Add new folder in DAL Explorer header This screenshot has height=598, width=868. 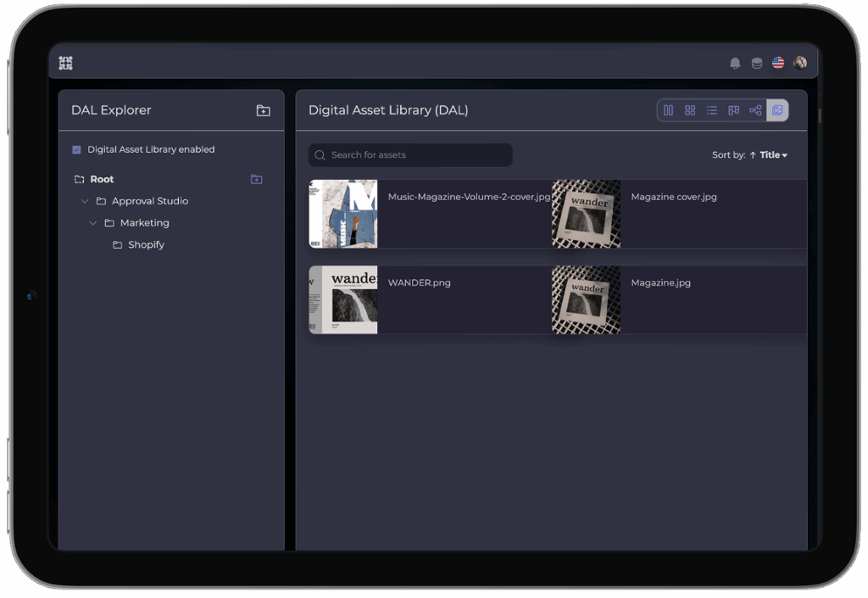coord(264,111)
